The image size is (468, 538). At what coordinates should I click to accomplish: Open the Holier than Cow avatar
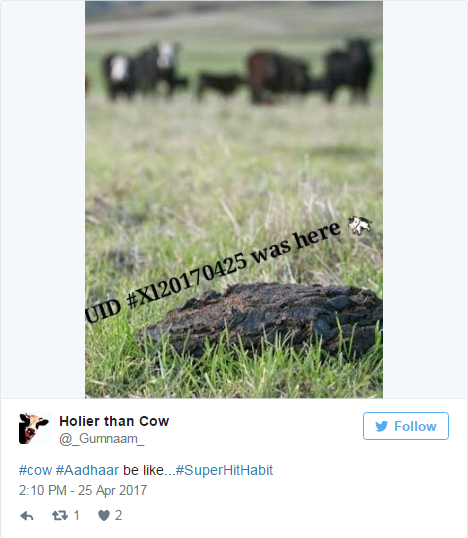(34, 428)
